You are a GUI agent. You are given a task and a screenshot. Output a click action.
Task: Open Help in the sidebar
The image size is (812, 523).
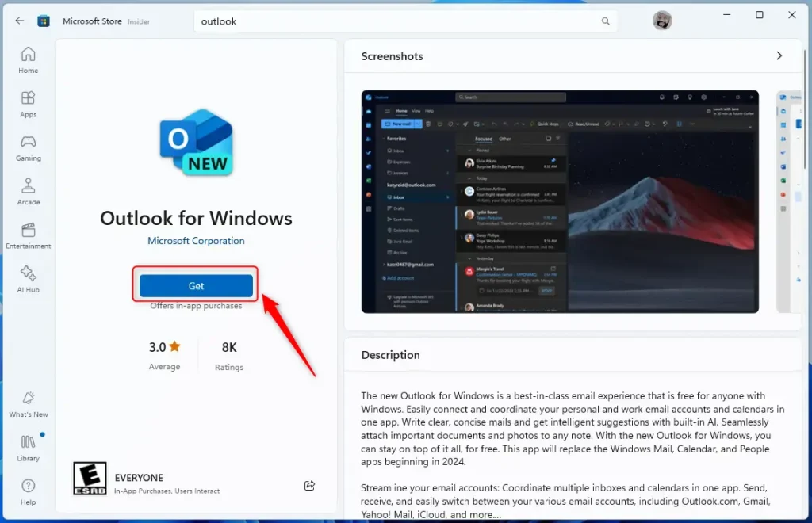(28, 492)
